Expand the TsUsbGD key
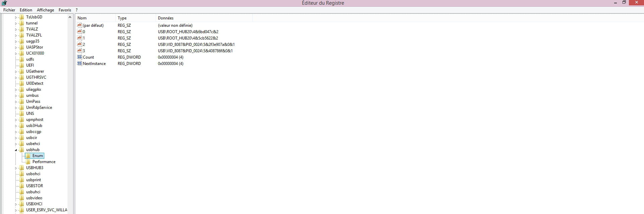644x214 pixels. (x=16, y=17)
